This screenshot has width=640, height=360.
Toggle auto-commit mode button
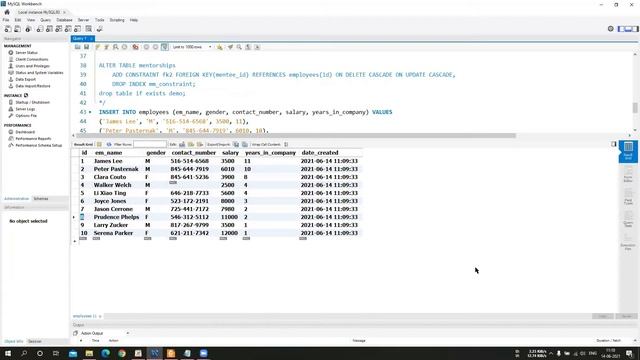pos(164,47)
